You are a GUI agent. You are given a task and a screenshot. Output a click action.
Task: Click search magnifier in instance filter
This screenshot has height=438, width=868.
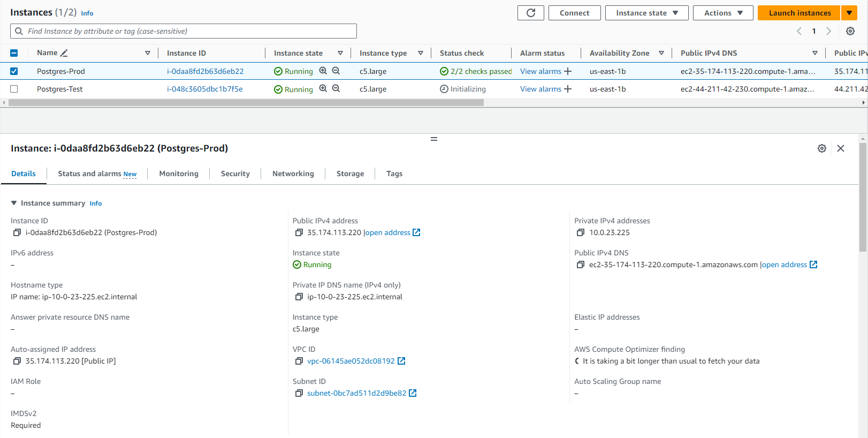coord(19,31)
